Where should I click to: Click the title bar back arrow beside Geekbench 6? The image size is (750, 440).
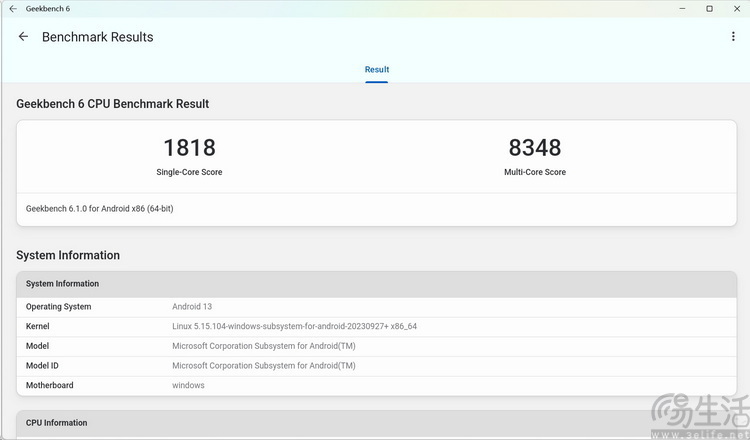(x=13, y=9)
